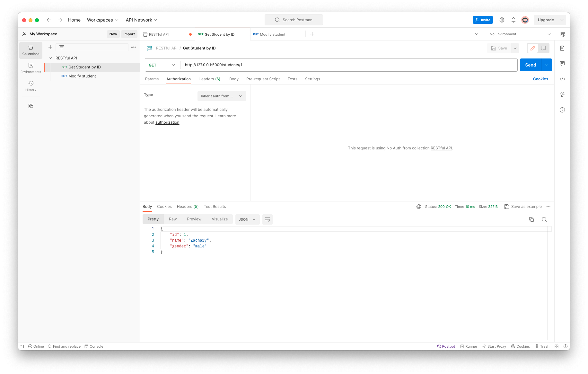
Task: Open the Workspaces dropdown
Action: [103, 20]
